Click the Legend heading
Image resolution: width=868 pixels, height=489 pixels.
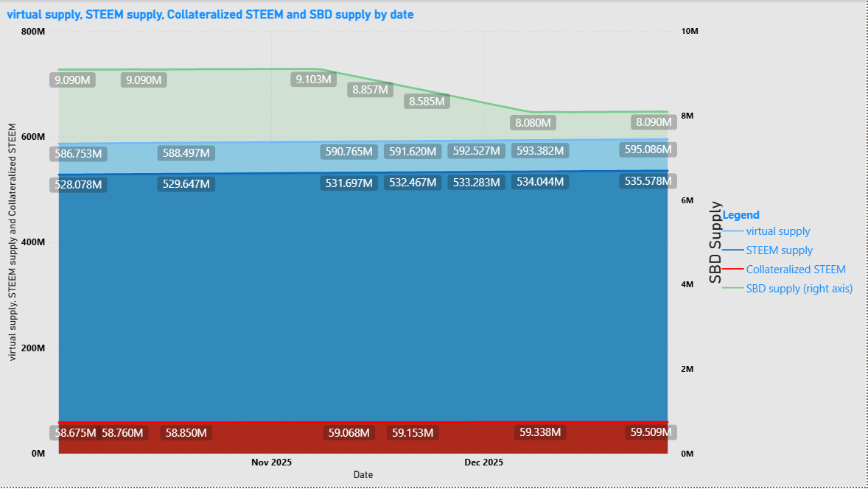(741, 214)
